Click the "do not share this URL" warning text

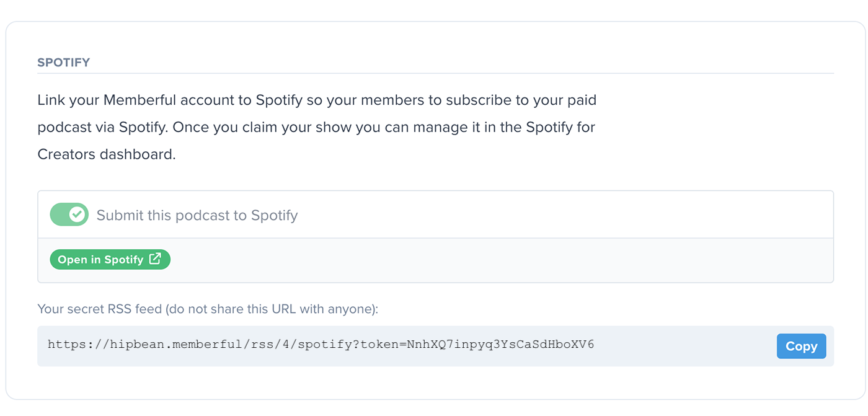pos(236,309)
